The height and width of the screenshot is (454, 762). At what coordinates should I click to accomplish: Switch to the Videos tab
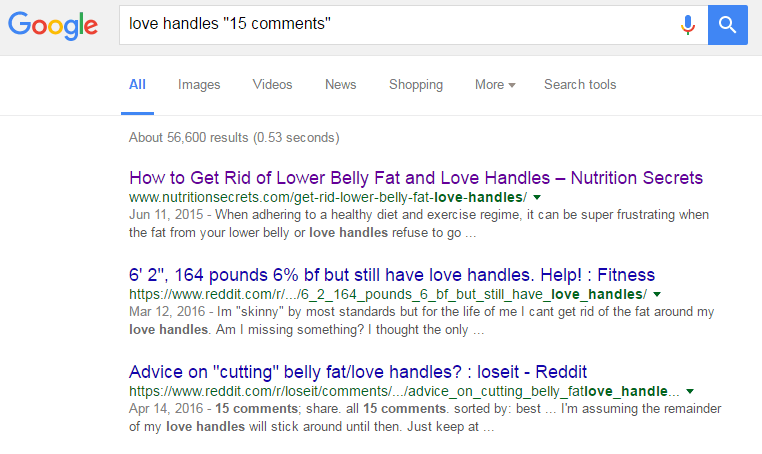(272, 85)
